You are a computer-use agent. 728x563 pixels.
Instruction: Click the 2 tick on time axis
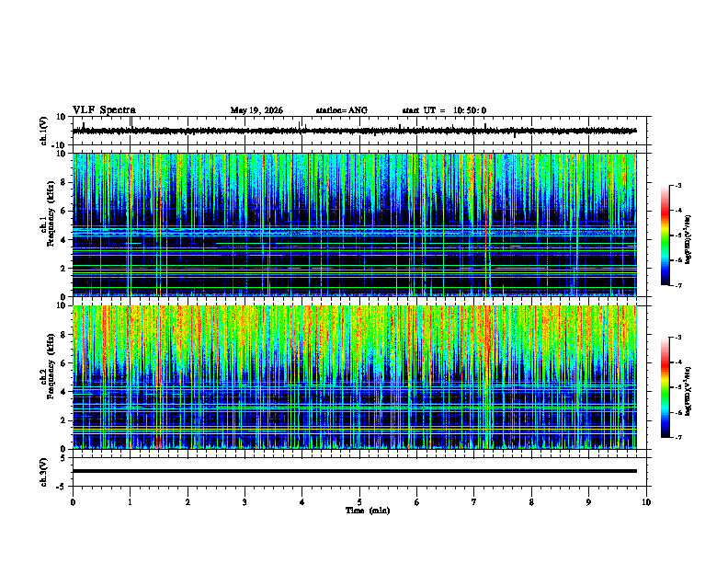[x=188, y=502]
